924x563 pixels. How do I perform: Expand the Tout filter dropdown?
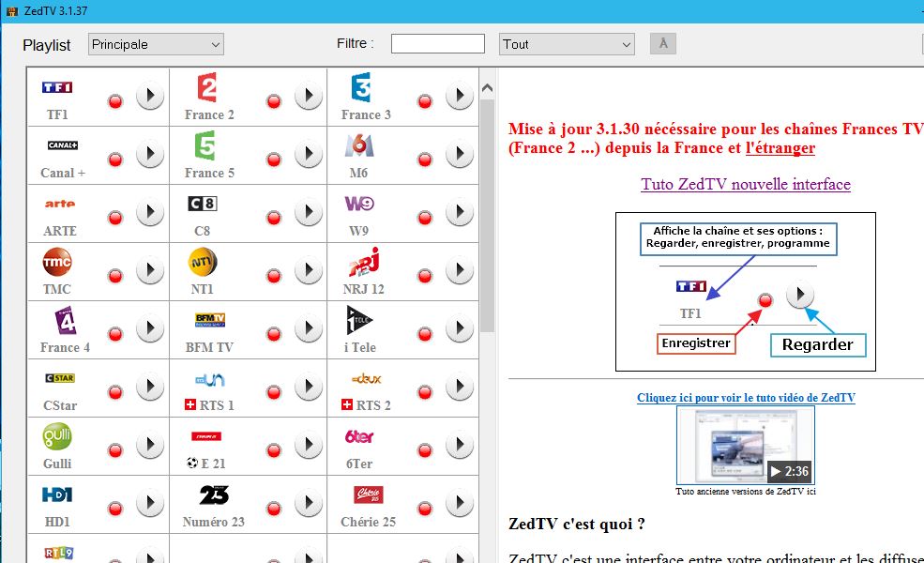tap(566, 44)
